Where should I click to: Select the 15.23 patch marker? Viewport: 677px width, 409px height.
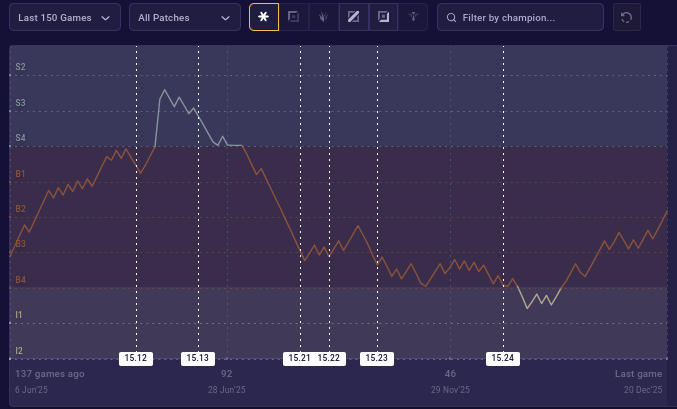(x=377, y=358)
